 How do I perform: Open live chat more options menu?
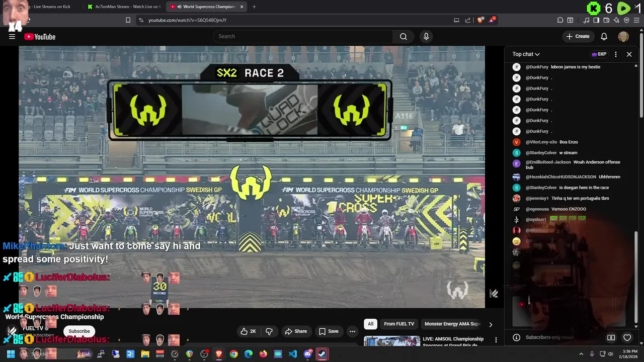tap(615, 54)
